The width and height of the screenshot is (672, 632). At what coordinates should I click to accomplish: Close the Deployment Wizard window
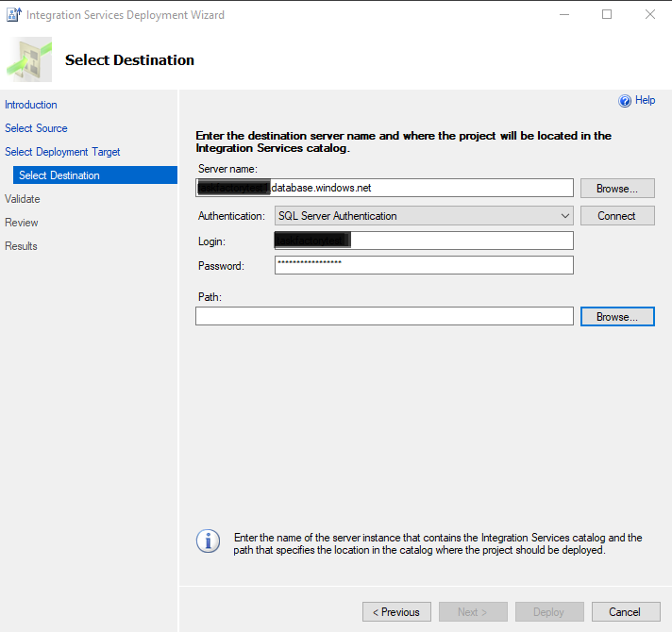[650, 14]
